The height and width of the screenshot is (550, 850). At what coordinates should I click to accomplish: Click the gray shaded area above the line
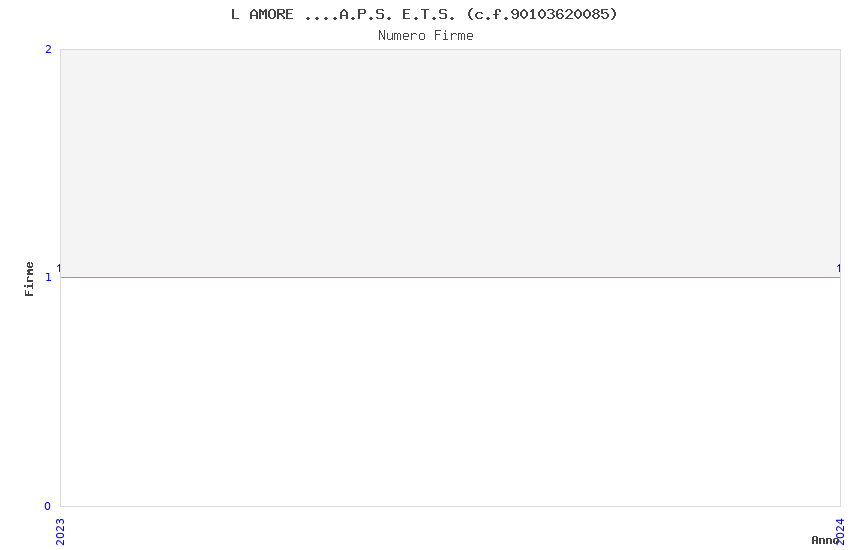[x=450, y=163]
